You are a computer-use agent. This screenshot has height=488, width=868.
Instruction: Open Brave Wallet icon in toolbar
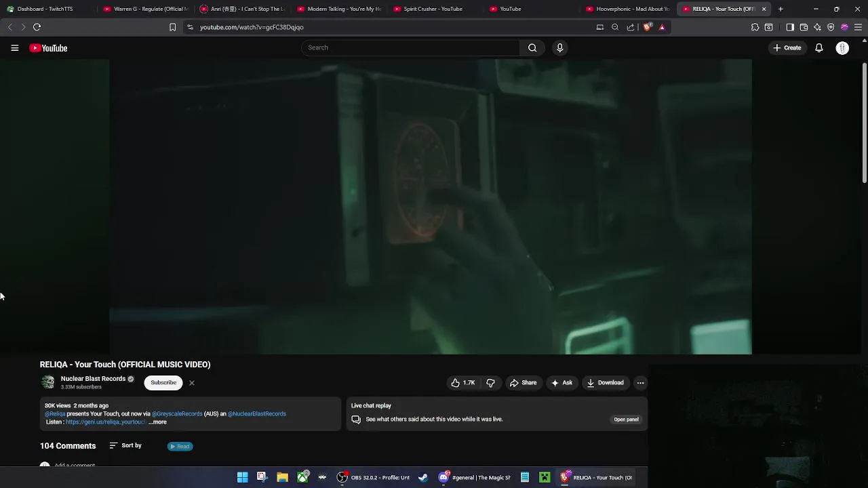pos(804,27)
